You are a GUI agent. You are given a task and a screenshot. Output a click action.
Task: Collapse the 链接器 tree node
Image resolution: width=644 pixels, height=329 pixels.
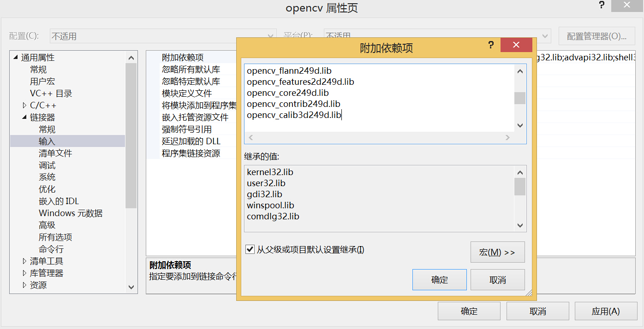point(24,117)
